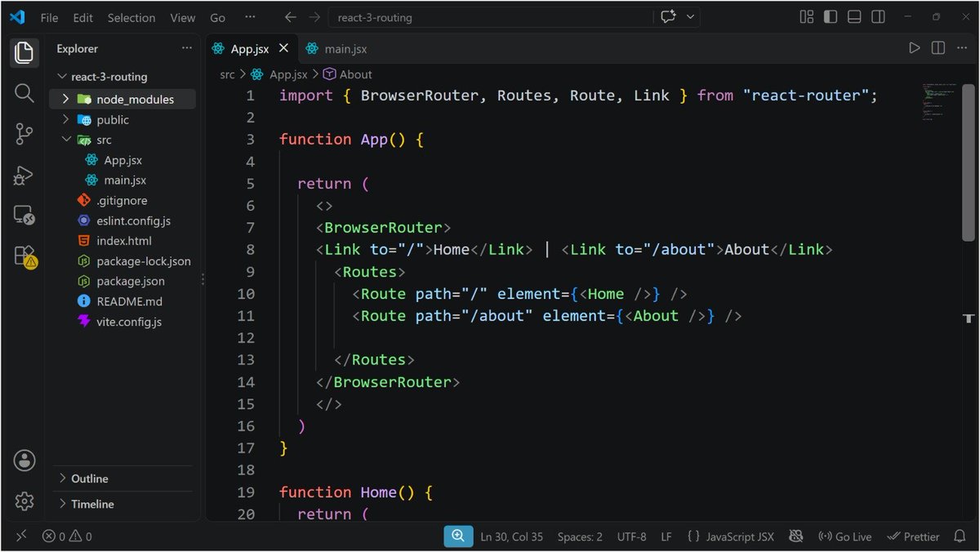Click the editor vertical scrollbar

pos(969,163)
